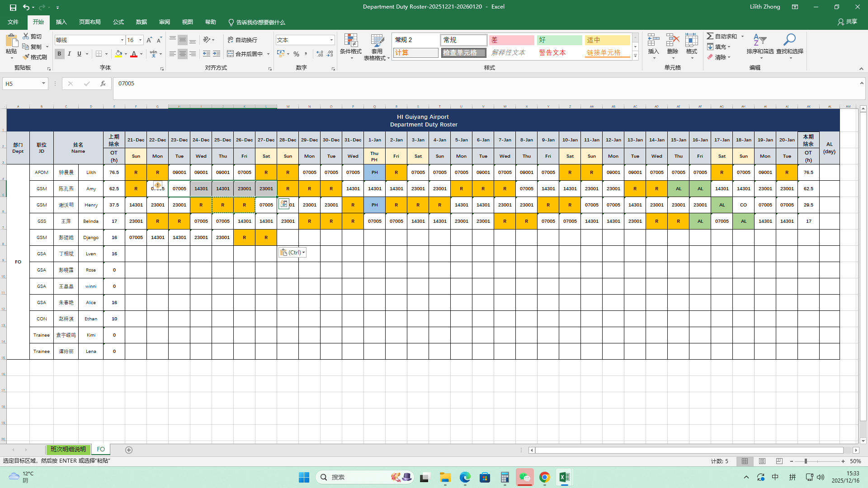The height and width of the screenshot is (488, 868).
Task: Click the Insert Function fx icon
Action: click(103, 84)
